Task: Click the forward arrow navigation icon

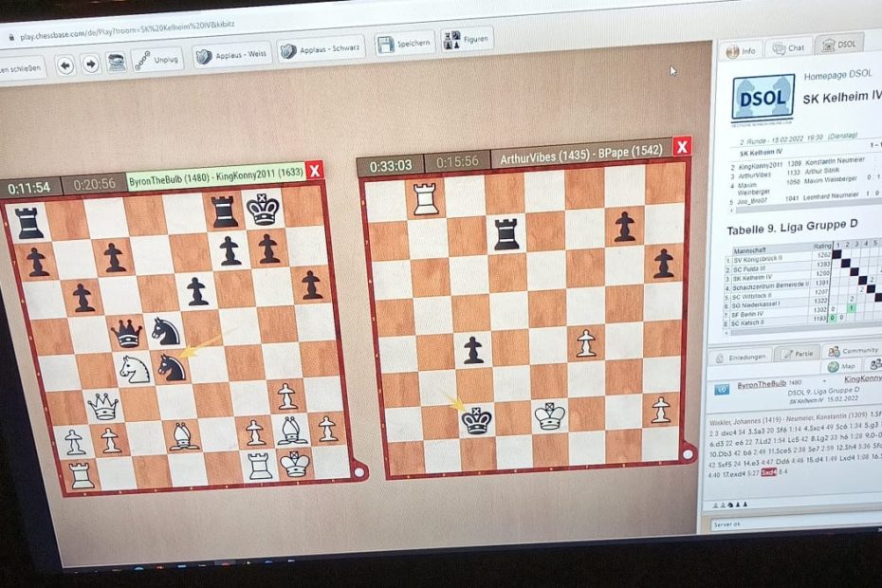Action: coord(91,64)
